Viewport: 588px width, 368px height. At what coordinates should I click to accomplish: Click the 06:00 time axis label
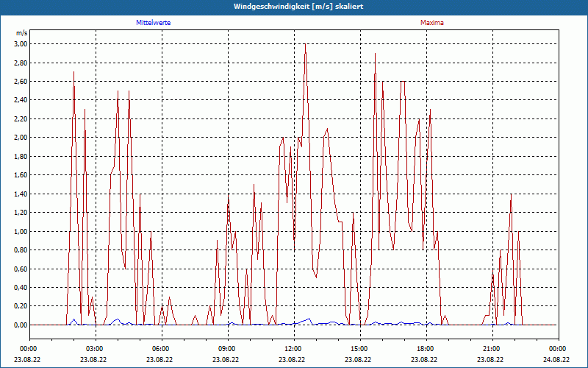pos(159,349)
